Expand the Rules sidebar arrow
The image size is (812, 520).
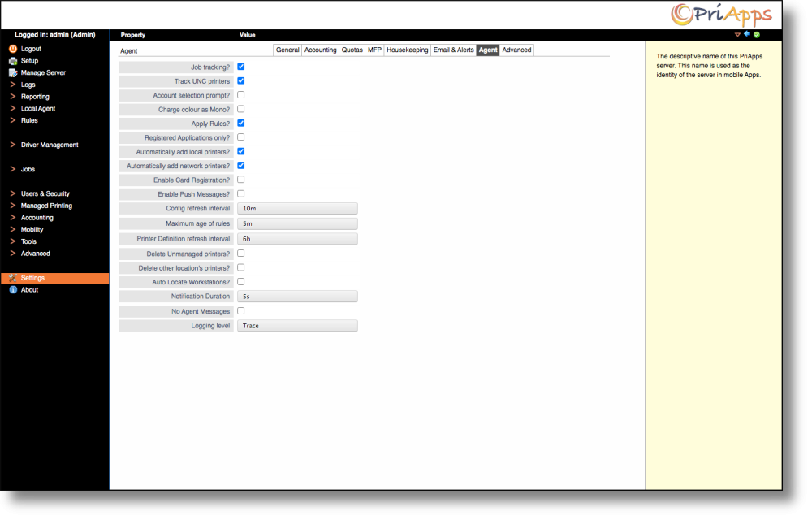click(x=12, y=120)
